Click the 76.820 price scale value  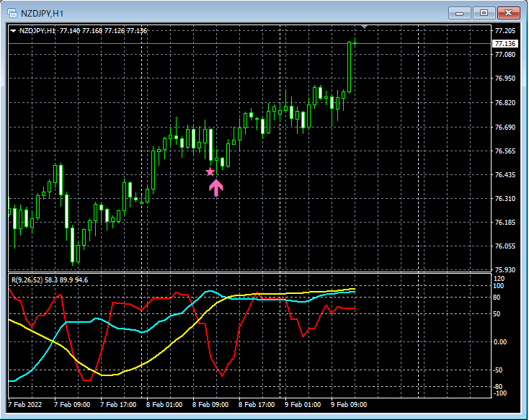pyautogui.click(x=505, y=103)
